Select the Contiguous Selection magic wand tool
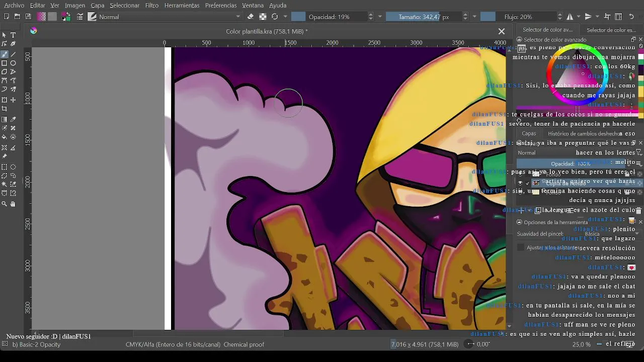The width and height of the screenshot is (644, 362). coord(5,185)
